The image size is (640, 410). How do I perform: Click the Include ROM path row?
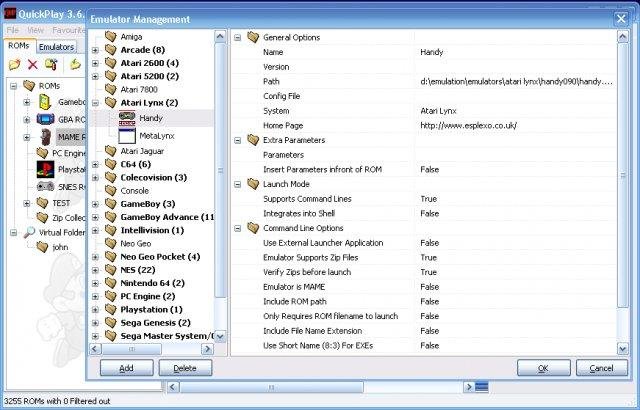(424, 301)
